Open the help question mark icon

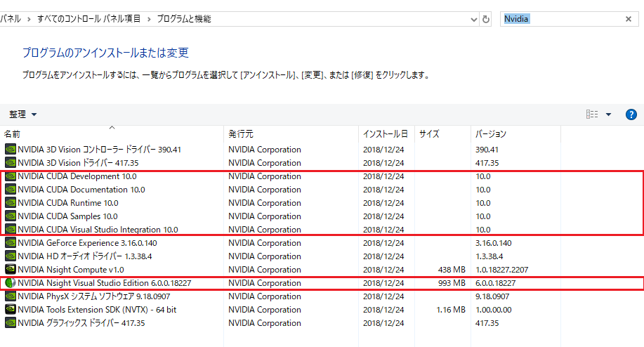pos(631,114)
